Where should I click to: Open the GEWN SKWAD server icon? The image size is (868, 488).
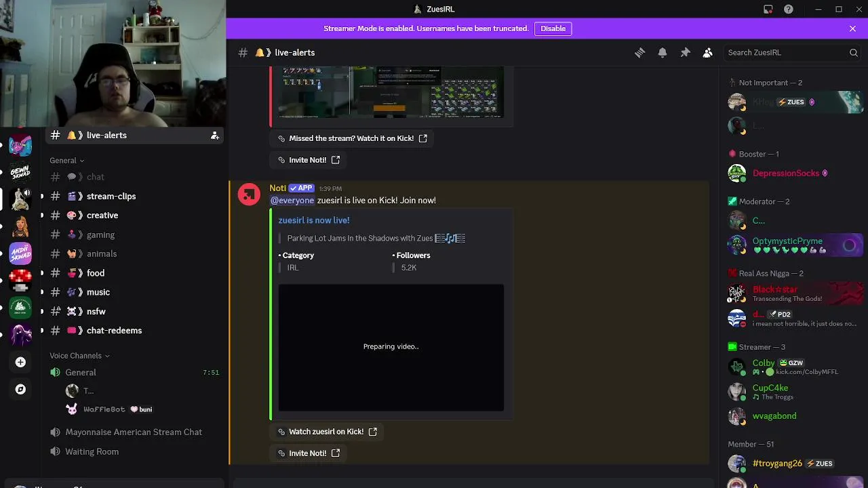20,172
